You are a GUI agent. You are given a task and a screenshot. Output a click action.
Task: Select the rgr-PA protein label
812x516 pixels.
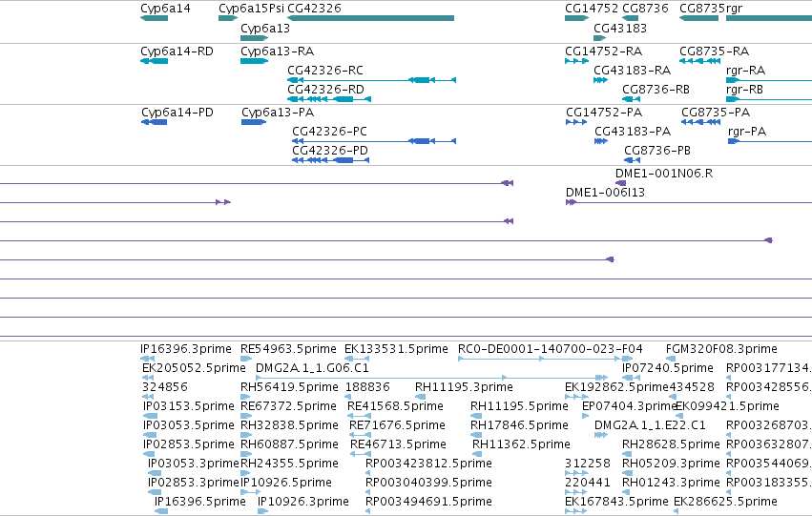coord(747,132)
